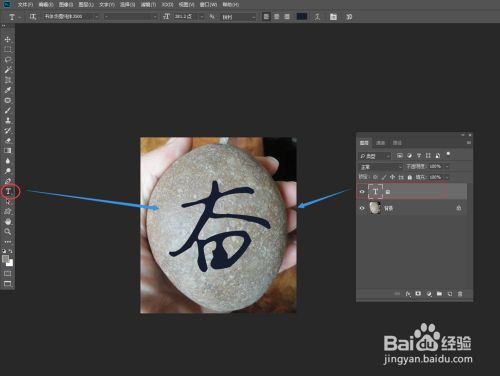
Task: Lock all attributes of the layer
Action: coord(410,177)
